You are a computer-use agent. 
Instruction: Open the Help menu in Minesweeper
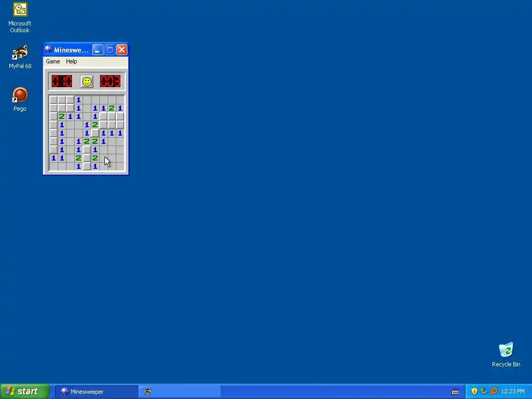[x=72, y=61]
